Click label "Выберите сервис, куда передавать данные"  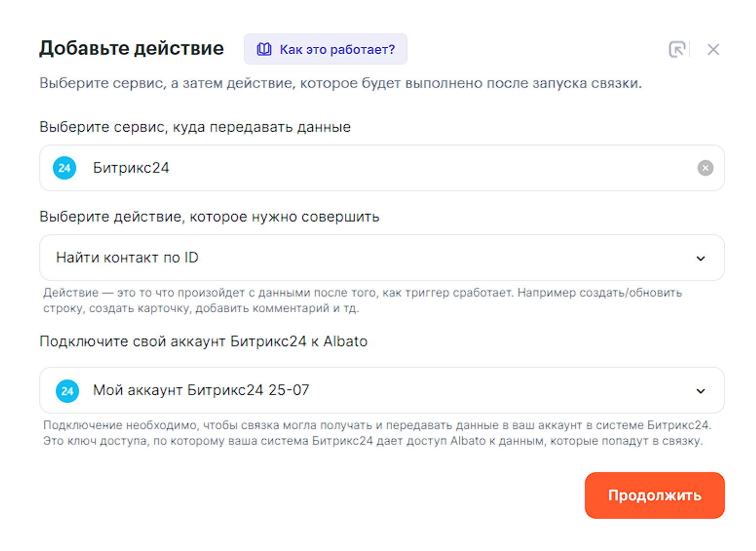[195, 127]
